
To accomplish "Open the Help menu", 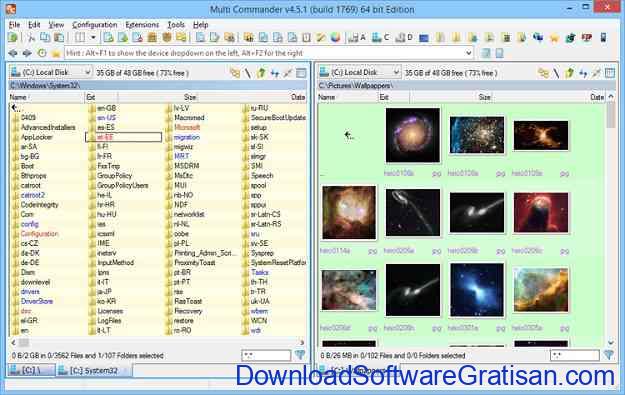I will coord(200,25).
